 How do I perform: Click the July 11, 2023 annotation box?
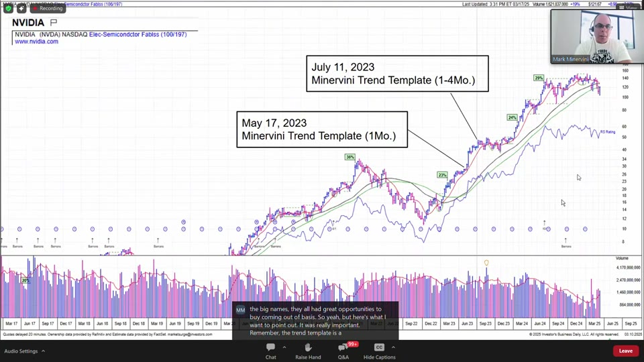click(x=397, y=74)
